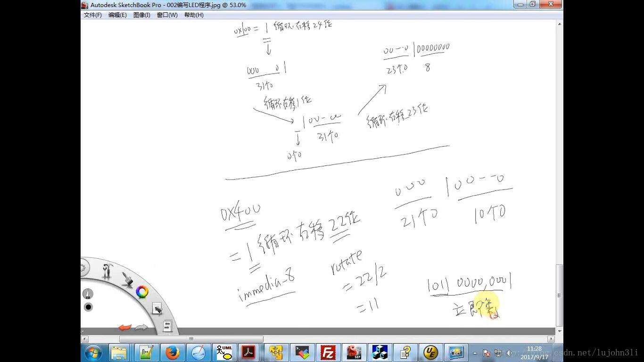
Task: Open Adobe Acrobat Reader from the taskbar
Action: [x=249, y=353]
